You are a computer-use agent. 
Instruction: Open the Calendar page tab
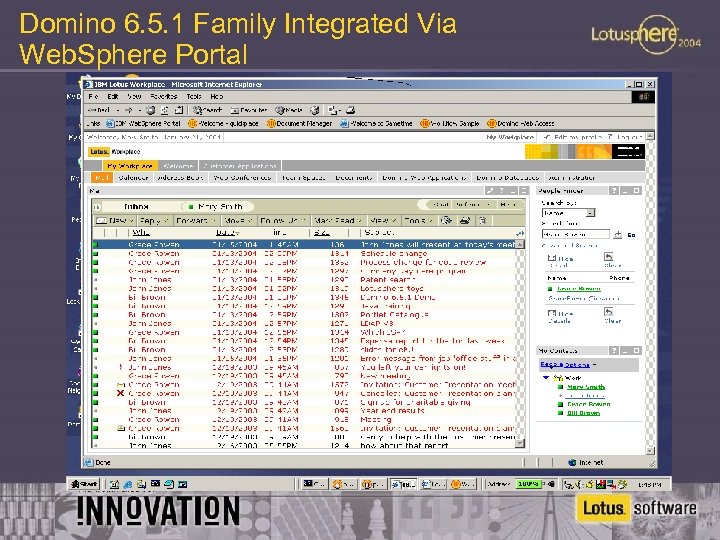[x=133, y=178]
